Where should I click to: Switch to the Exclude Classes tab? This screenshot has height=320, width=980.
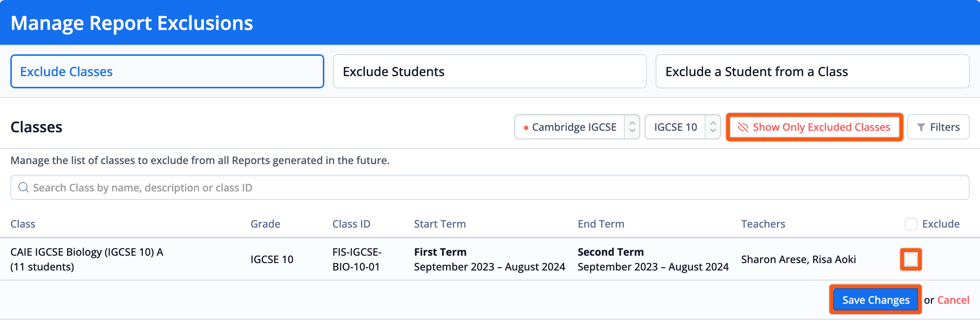coord(167,72)
